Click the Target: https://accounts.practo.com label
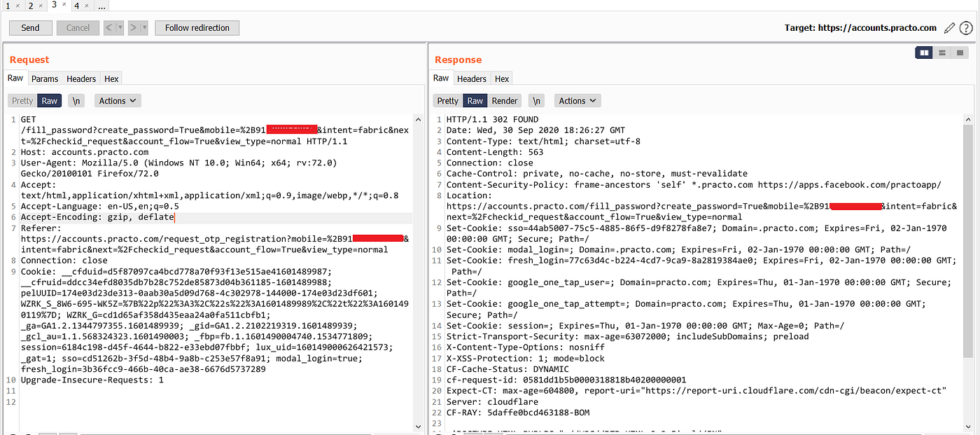This screenshot has width=980, height=435. [x=860, y=28]
